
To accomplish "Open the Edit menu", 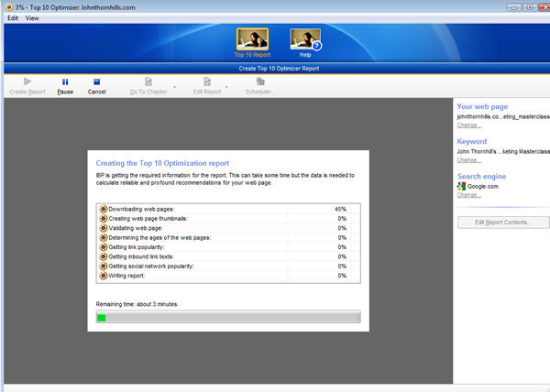I will [13, 18].
